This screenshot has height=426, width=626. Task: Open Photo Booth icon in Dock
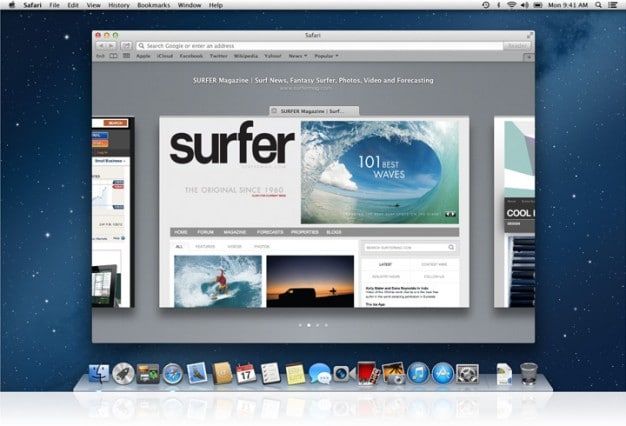368,374
